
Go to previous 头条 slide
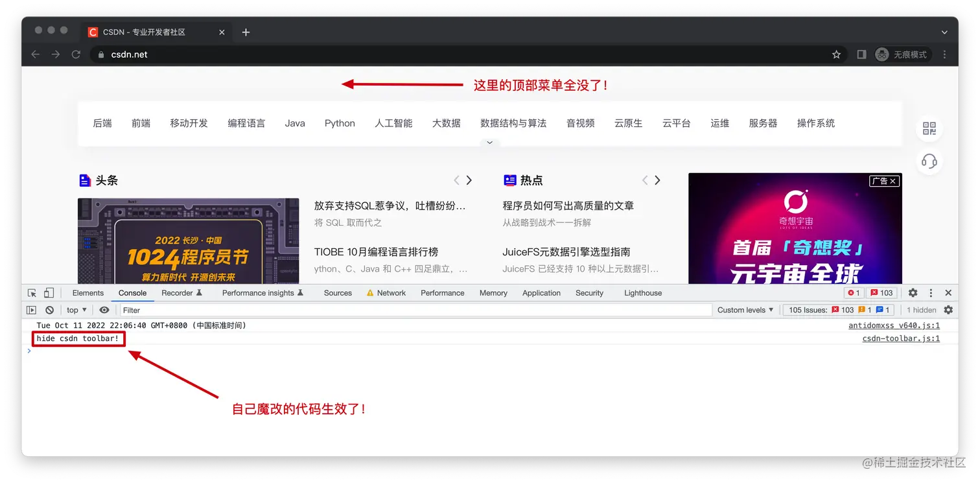pos(456,180)
